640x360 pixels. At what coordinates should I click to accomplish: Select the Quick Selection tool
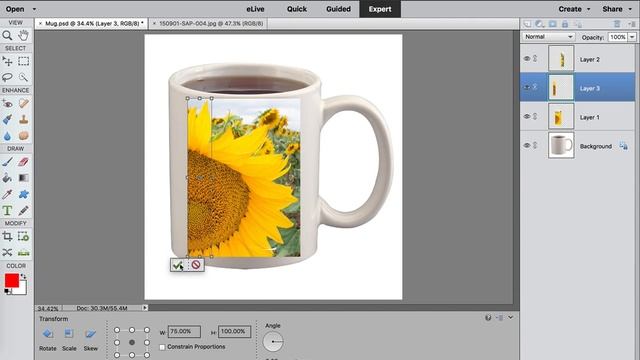pyautogui.click(x=24, y=77)
